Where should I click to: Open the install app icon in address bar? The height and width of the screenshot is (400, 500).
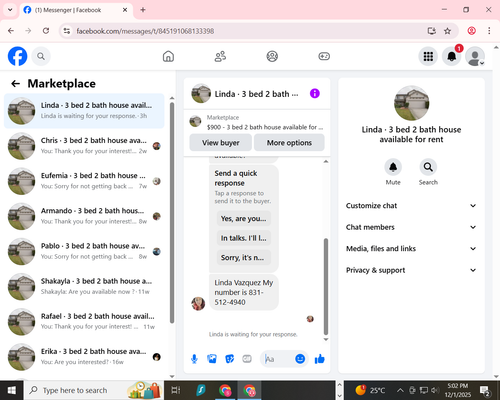coord(432,31)
